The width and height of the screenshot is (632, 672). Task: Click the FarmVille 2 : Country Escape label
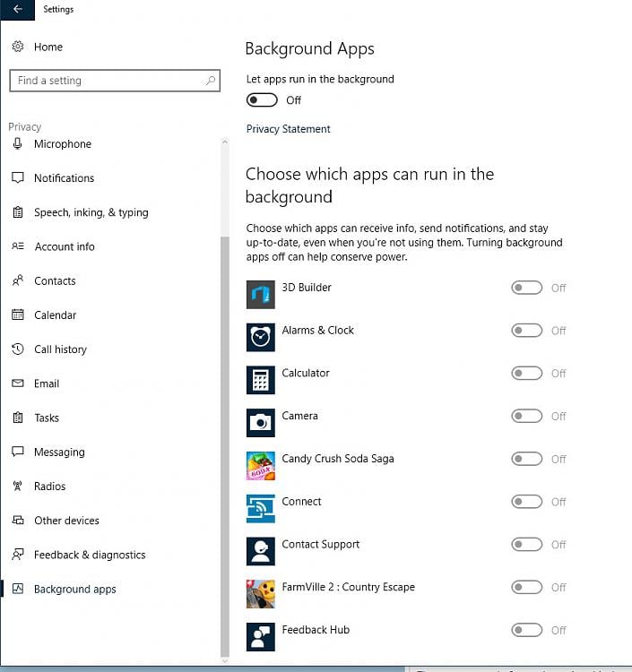tap(348, 587)
